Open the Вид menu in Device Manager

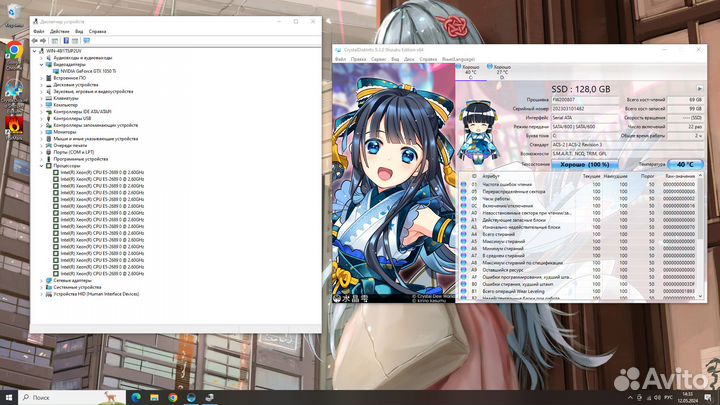point(79,31)
